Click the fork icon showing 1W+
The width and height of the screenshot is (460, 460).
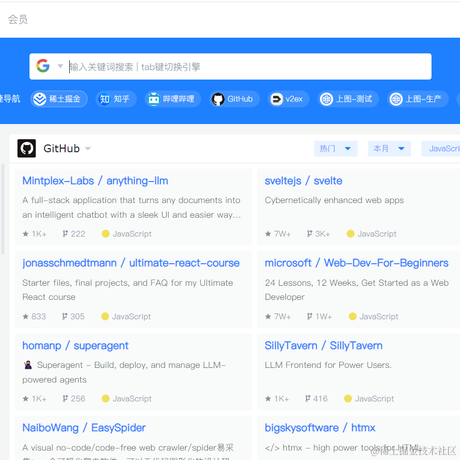[x=310, y=316]
